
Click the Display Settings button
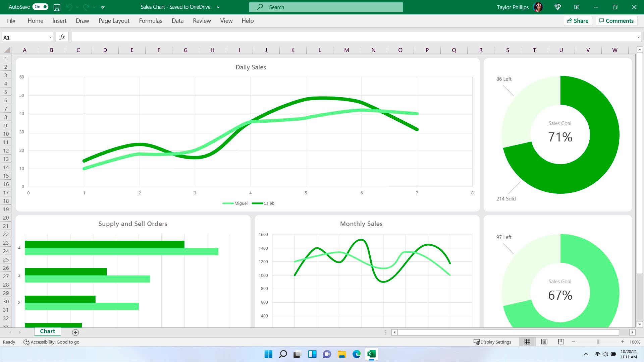coord(492,342)
